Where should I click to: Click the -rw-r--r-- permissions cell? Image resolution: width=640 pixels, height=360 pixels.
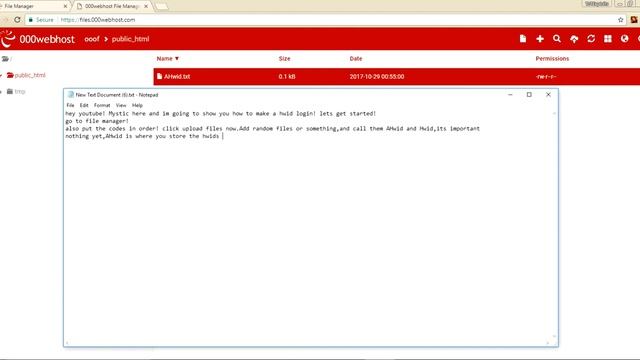(546, 76)
